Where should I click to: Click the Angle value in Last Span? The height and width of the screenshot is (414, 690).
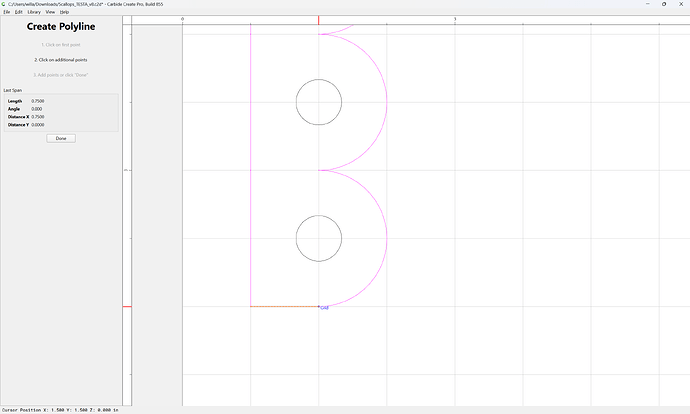pos(37,109)
